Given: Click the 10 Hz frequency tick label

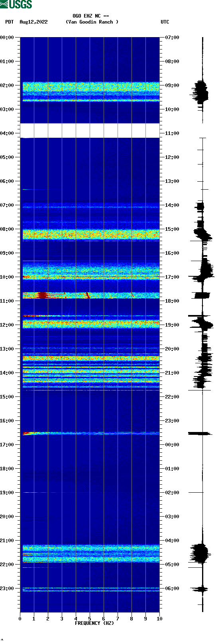Looking at the screenshot, I should point(159,619).
